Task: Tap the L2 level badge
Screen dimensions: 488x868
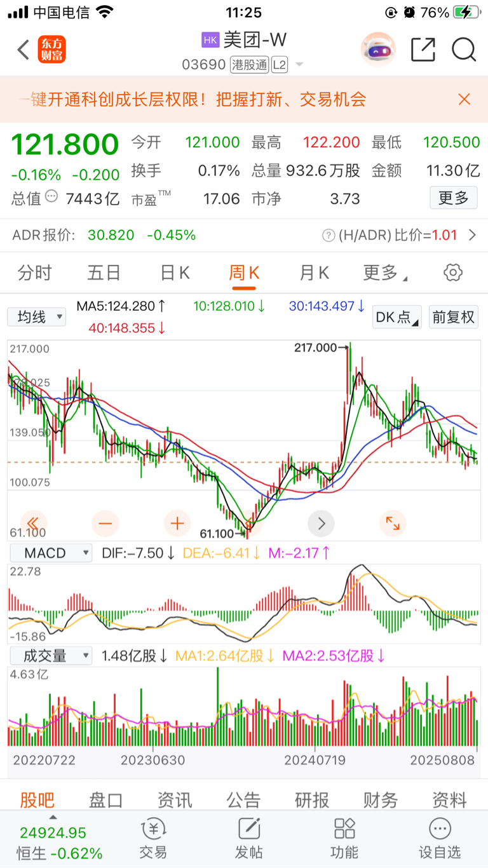Action: (x=280, y=65)
